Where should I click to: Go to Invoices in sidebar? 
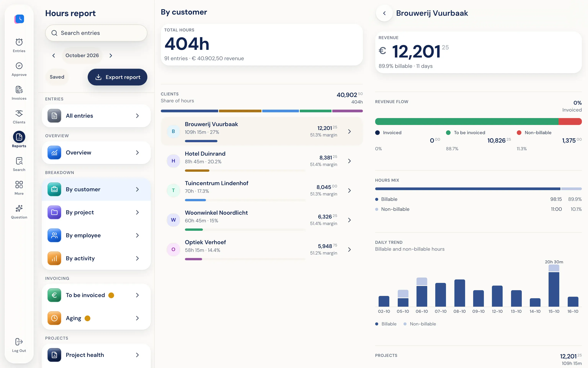pyautogui.click(x=19, y=93)
